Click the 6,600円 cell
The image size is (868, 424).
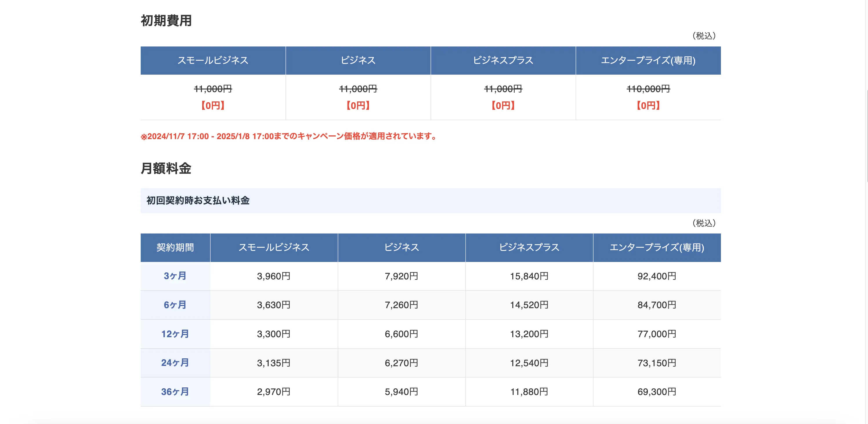[x=402, y=334]
